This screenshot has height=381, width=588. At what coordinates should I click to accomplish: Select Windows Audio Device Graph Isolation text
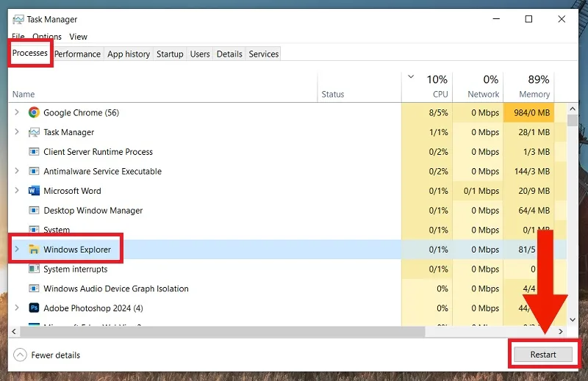[116, 289]
